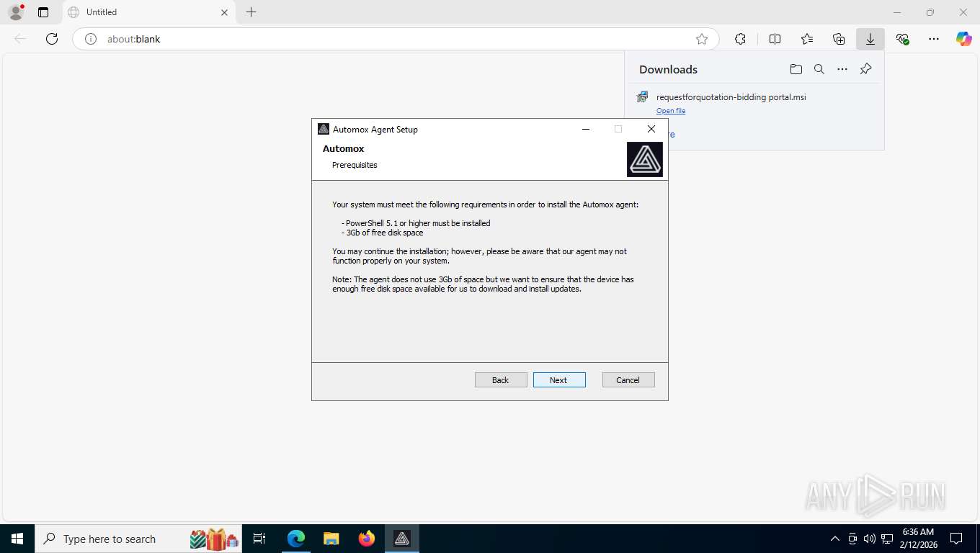The width and height of the screenshot is (980, 553).
Task: Select the Untitled browser tab
Action: click(x=148, y=12)
